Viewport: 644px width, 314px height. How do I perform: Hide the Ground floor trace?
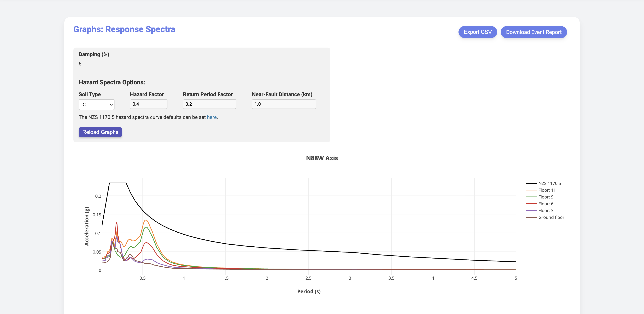tap(551, 217)
